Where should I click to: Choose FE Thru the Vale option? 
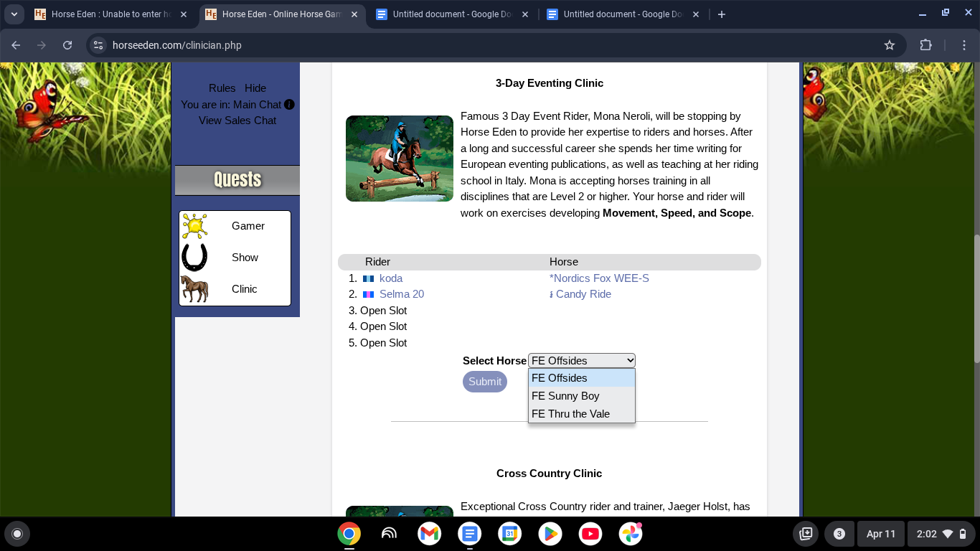pos(570,414)
